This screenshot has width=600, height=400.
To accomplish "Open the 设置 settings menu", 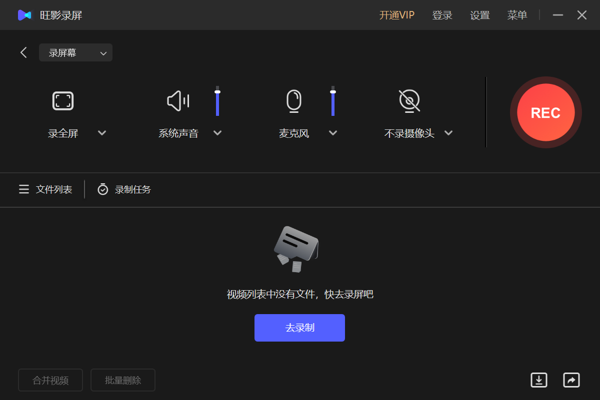I will point(480,15).
